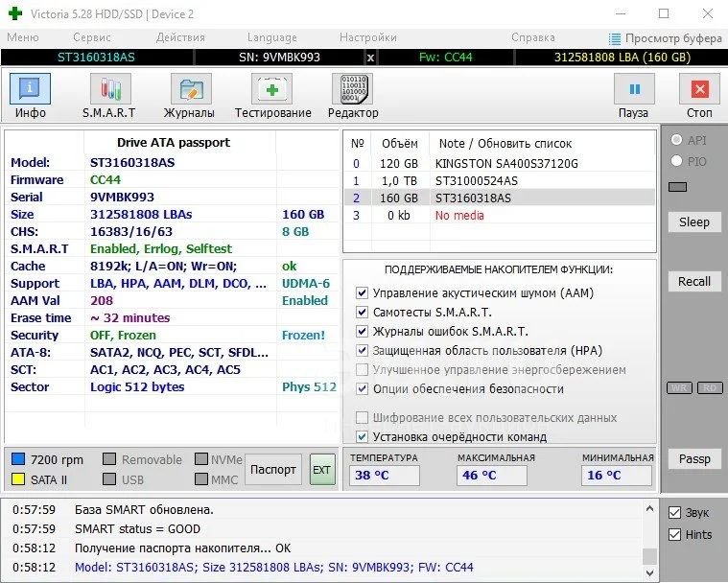Open the Редактор hex editor icon
728x583 pixels.
[x=352, y=88]
